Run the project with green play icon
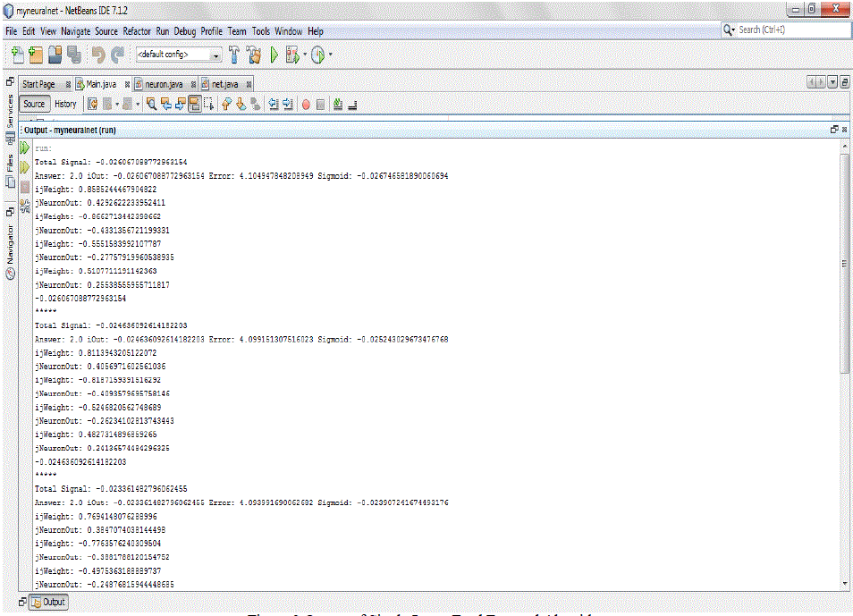This screenshot has height=616, width=853. point(274,55)
